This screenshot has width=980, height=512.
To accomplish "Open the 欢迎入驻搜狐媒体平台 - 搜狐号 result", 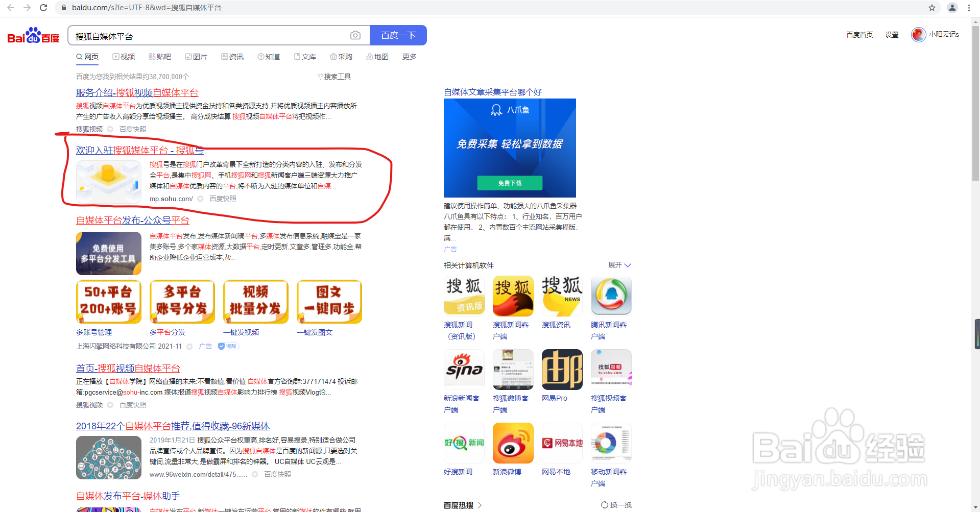I will (x=140, y=150).
